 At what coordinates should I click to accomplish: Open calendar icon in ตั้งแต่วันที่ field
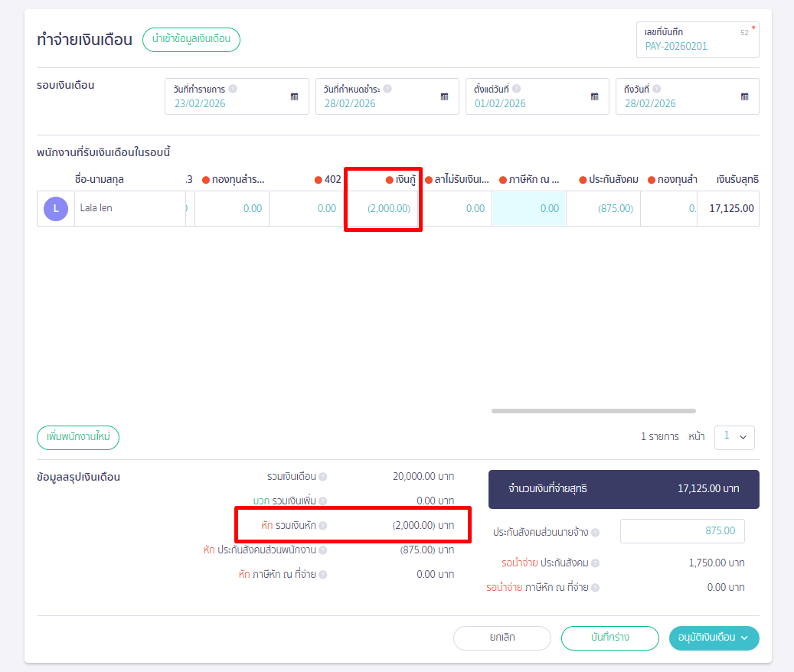pyautogui.click(x=594, y=97)
